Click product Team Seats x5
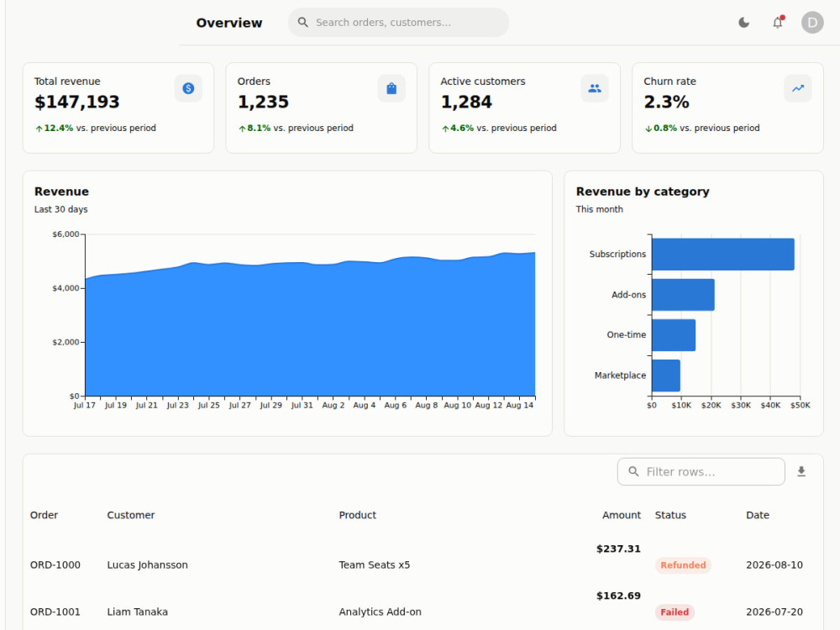The image size is (840, 630). [375, 565]
